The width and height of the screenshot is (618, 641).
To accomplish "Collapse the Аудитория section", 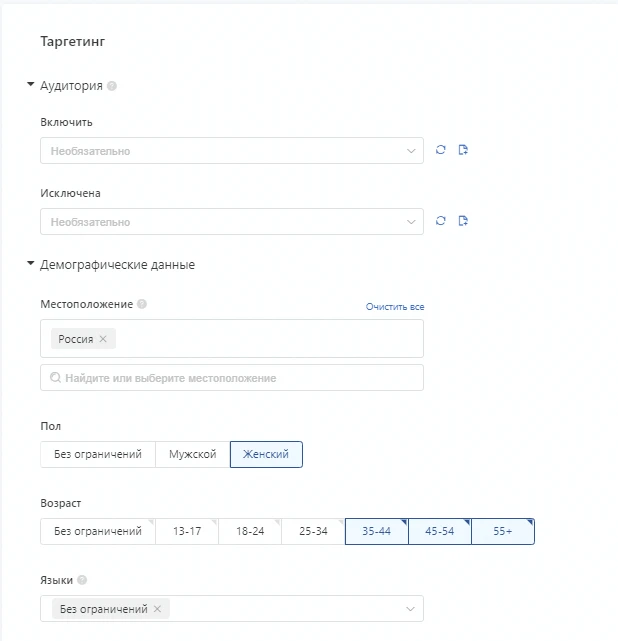I will (30, 85).
